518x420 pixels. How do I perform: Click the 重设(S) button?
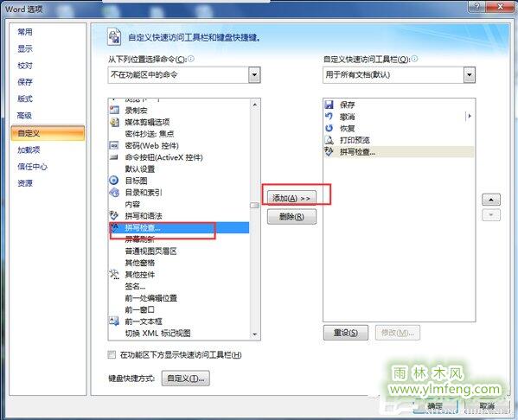pos(346,333)
